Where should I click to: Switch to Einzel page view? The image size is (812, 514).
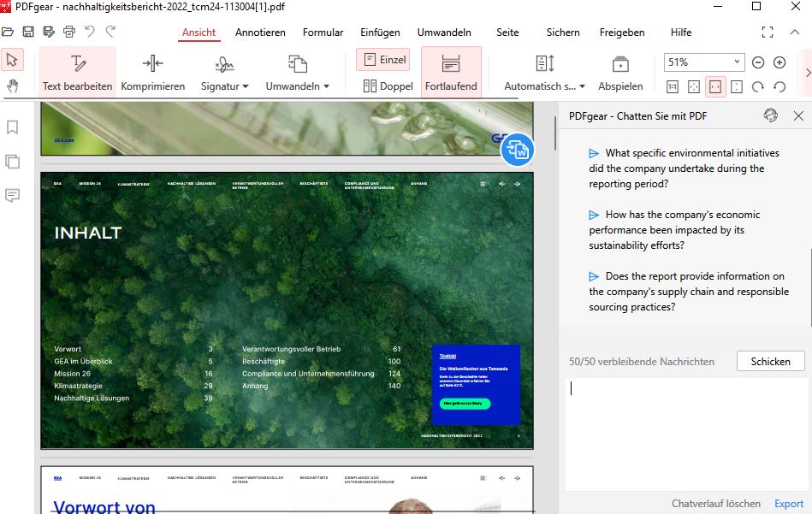pyautogui.click(x=382, y=60)
